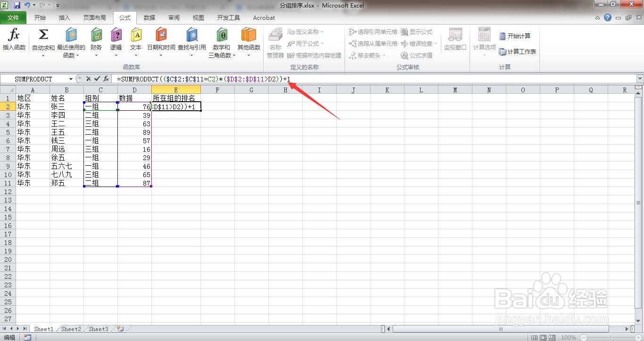This screenshot has width=644, height=341.
Task: Expand the formula bar
Action: click(640, 79)
